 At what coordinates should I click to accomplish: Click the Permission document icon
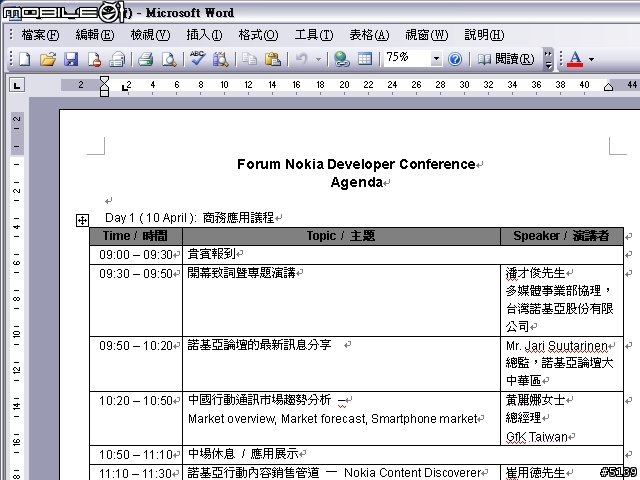coord(95,59)
